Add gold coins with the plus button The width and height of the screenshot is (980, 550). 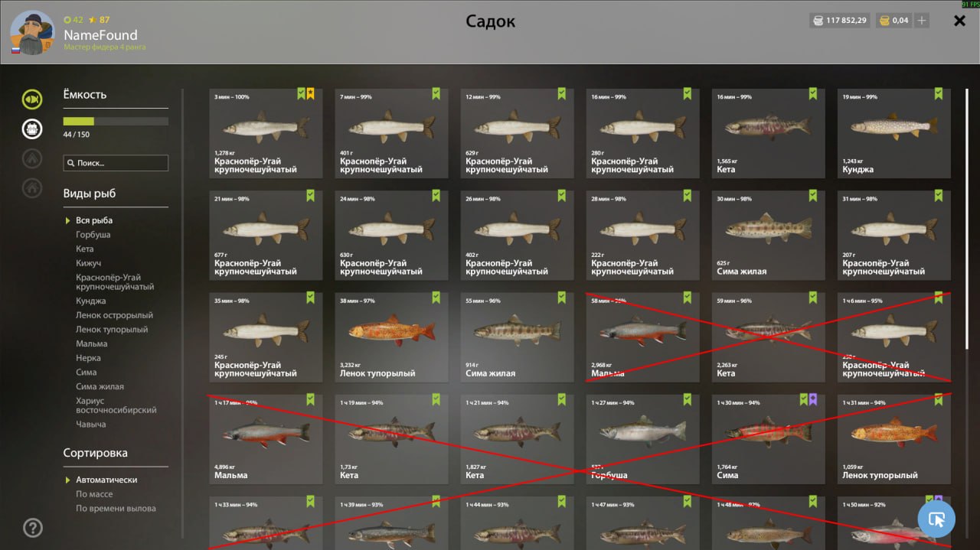pos(922,21)
